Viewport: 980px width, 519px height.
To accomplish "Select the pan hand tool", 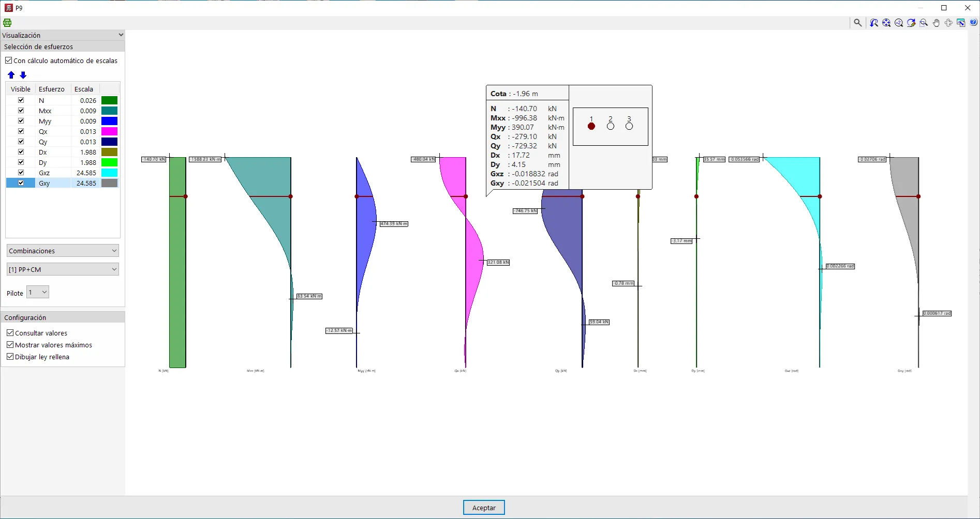I will coord(936,23).
